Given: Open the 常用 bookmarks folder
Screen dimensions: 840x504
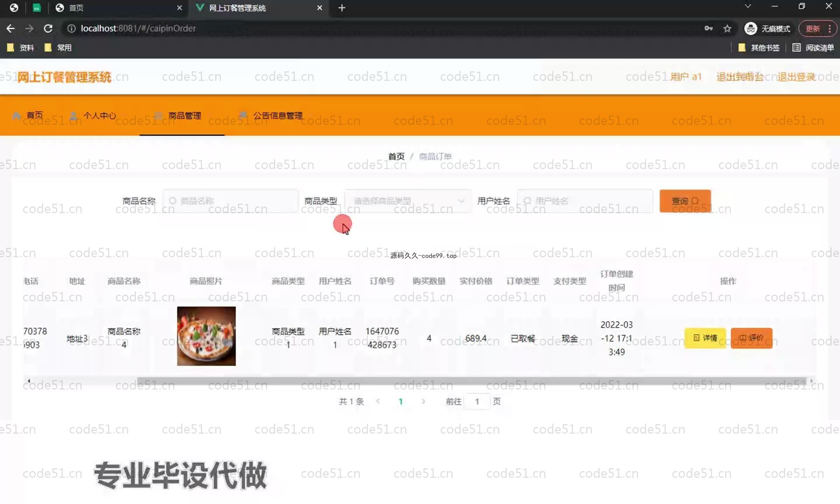Looking at the screenshot, I should pos(58,48).
